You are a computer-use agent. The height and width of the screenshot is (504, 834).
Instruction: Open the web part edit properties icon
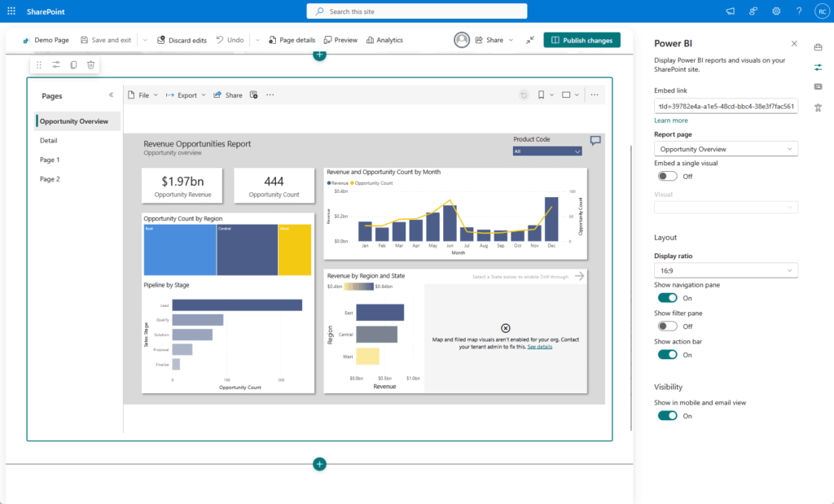tap(56, 65)
